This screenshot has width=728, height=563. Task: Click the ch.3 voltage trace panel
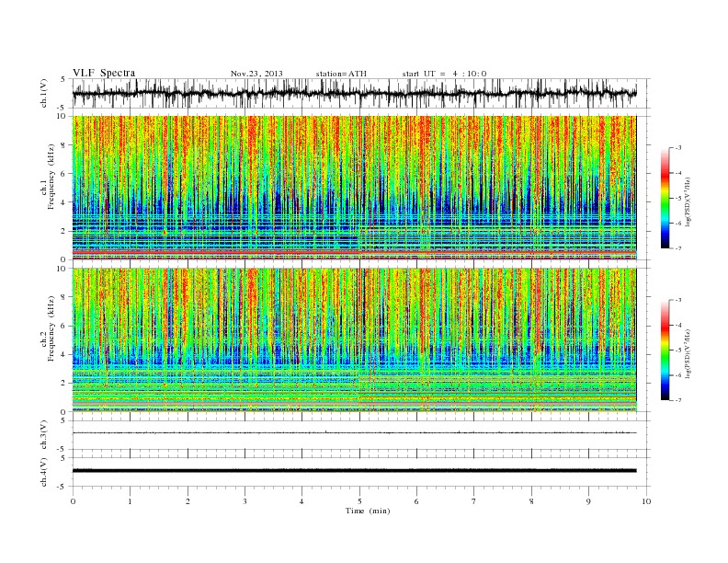pos(361,435)
